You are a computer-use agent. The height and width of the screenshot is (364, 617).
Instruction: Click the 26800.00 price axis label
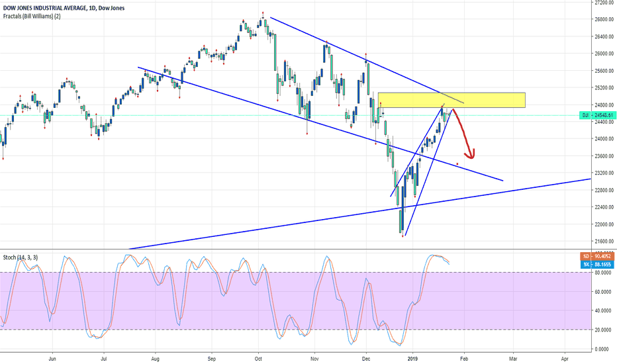click(604, 19)
